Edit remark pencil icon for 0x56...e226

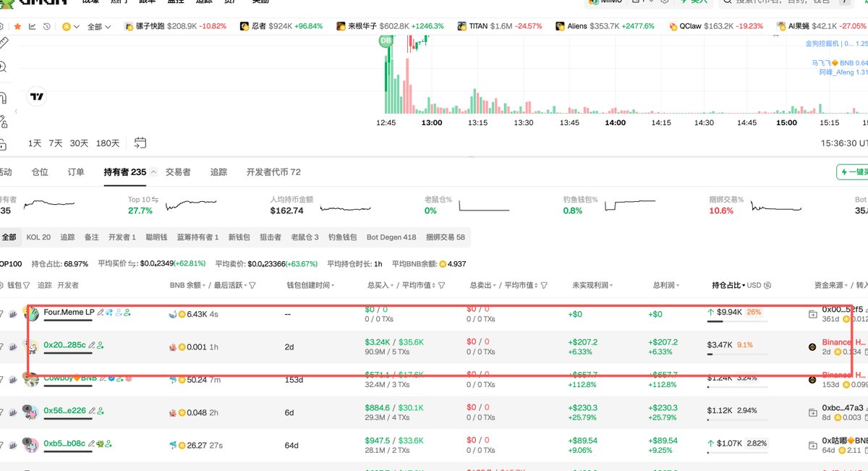coord(92,410)
